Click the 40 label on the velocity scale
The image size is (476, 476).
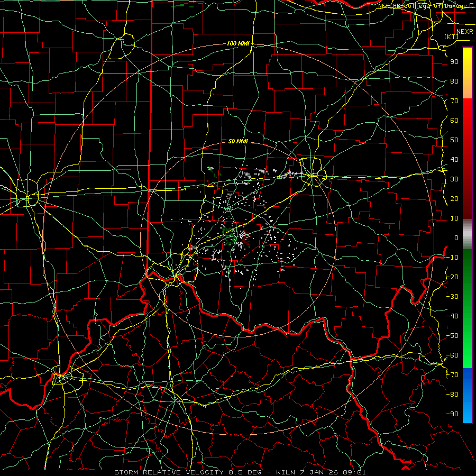point(454,160)
